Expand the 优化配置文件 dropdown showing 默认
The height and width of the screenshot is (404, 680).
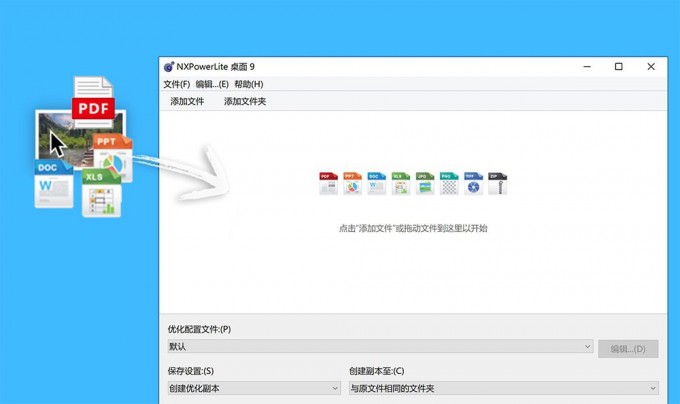pyautogui.click(x=380, y=346)
